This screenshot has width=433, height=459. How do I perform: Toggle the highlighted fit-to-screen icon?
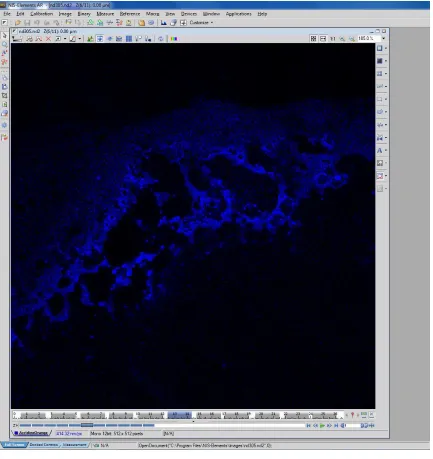(100, 39)
